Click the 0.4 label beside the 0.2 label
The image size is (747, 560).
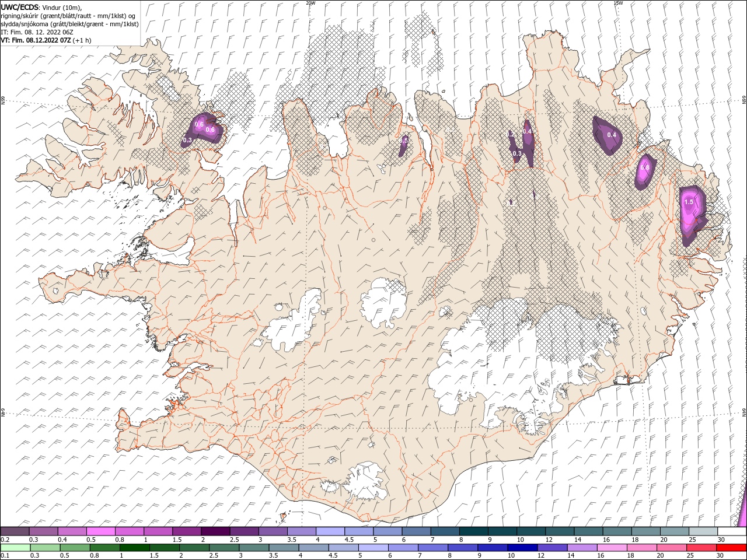click(527, 132)
